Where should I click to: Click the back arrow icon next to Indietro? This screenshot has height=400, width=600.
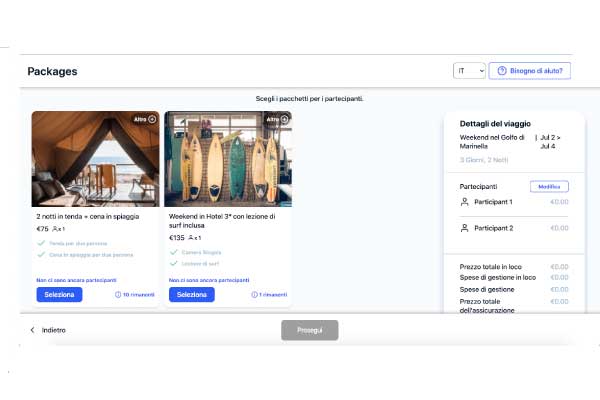[32, 330]
